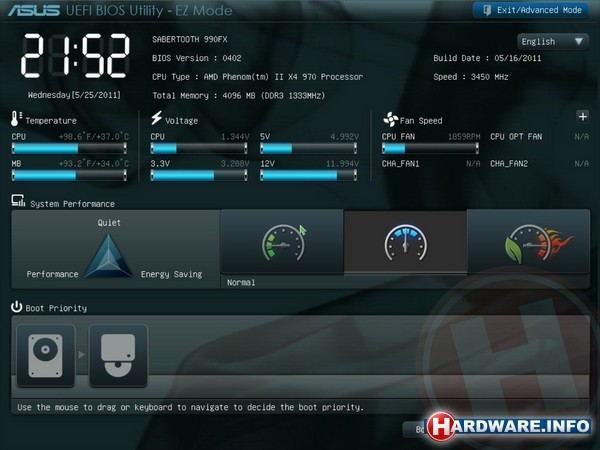Viewport: 600px width, 450px height.
Task: Click the 1.344V CPU voltage value
Action: [235, 137]
